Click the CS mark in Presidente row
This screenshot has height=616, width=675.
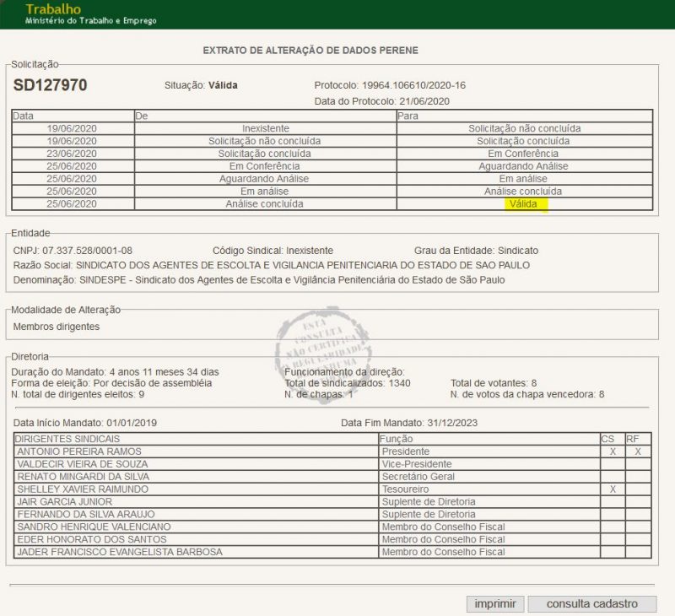click(x=613, y=451)
